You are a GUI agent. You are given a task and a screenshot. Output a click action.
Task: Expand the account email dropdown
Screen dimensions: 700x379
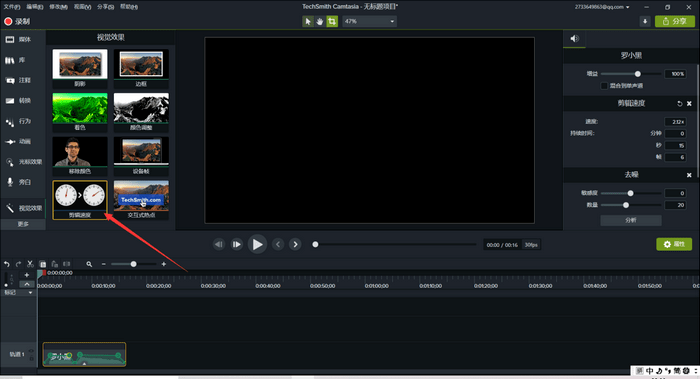(602, 7)
